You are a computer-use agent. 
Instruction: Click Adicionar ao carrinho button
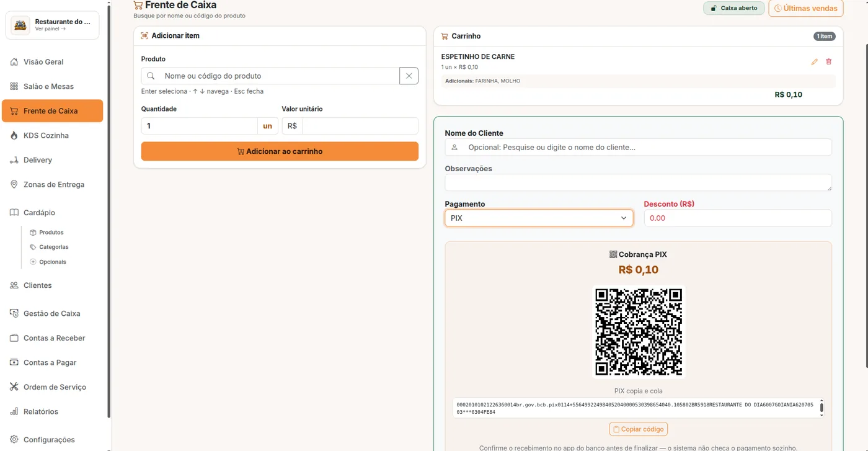coord(280,151)
